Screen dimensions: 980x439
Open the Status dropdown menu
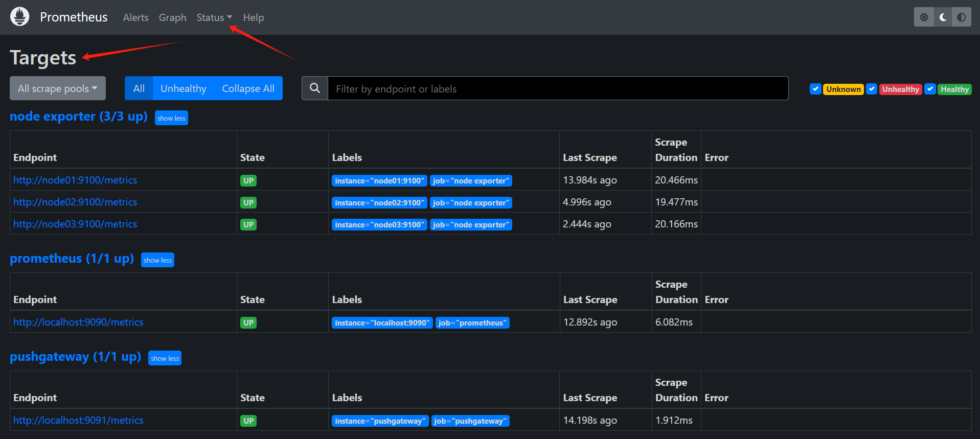click(x=214, y=17)
